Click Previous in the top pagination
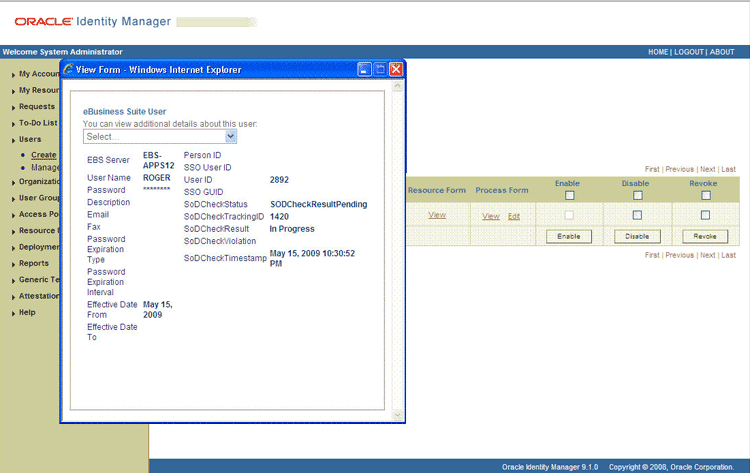Image resolution: width=750 pixels, height=473 pixels. pyautogui.click(x=679, y=169)
